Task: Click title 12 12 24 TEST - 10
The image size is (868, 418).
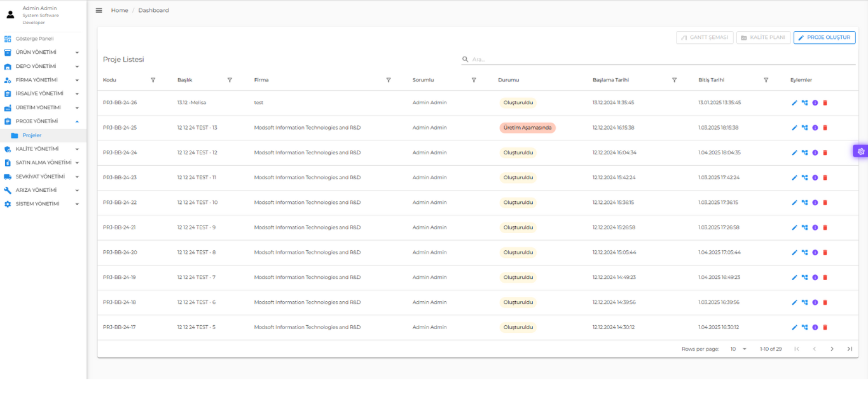Action: coord(197,203)
